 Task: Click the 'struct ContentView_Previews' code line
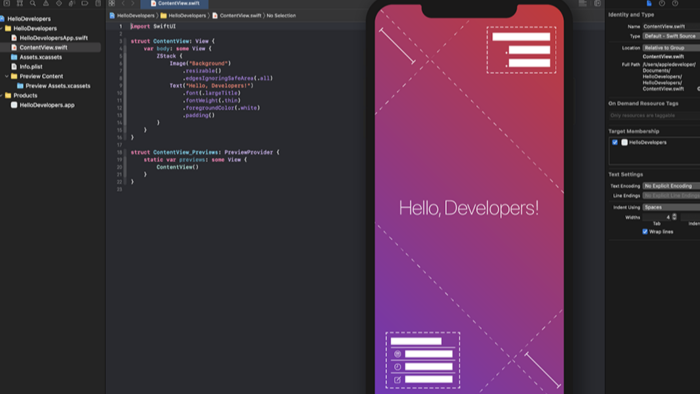click(205, 152)
